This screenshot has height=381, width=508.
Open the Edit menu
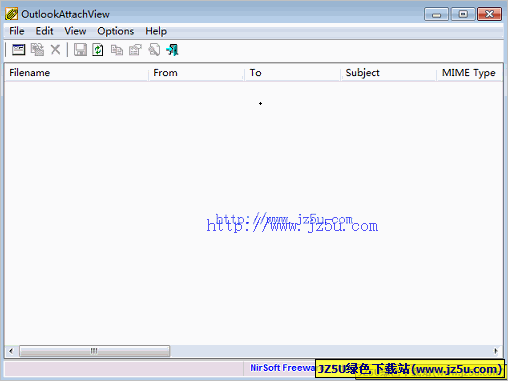point(44,31)
